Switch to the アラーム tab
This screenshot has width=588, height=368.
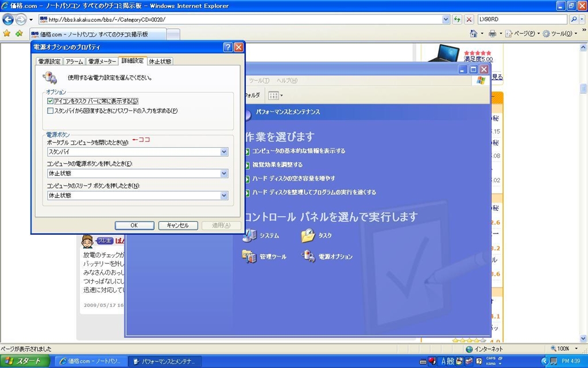coord(74,61)
